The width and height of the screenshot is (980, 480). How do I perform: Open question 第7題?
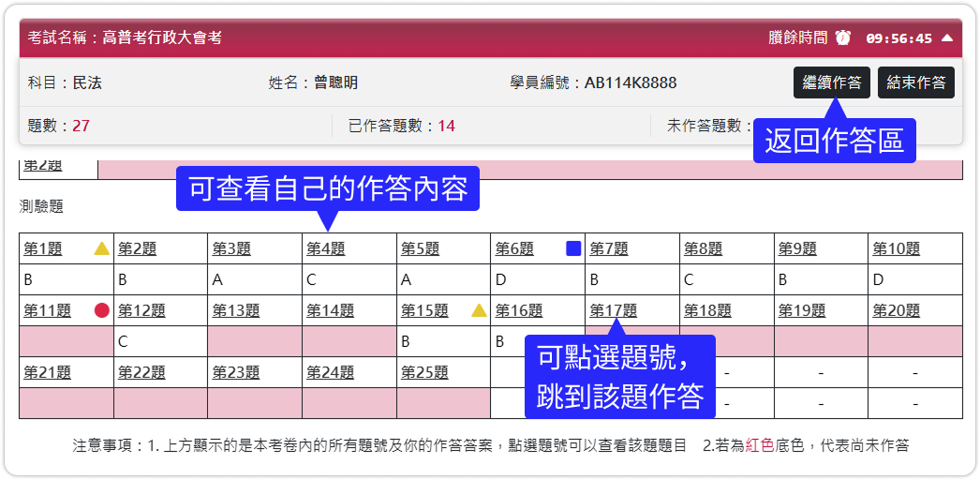point(609,248)
